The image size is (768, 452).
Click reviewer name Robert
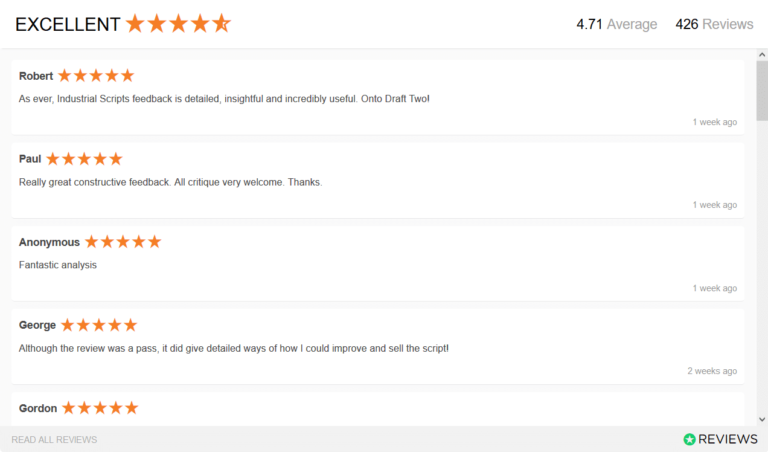tap(36, 76)
